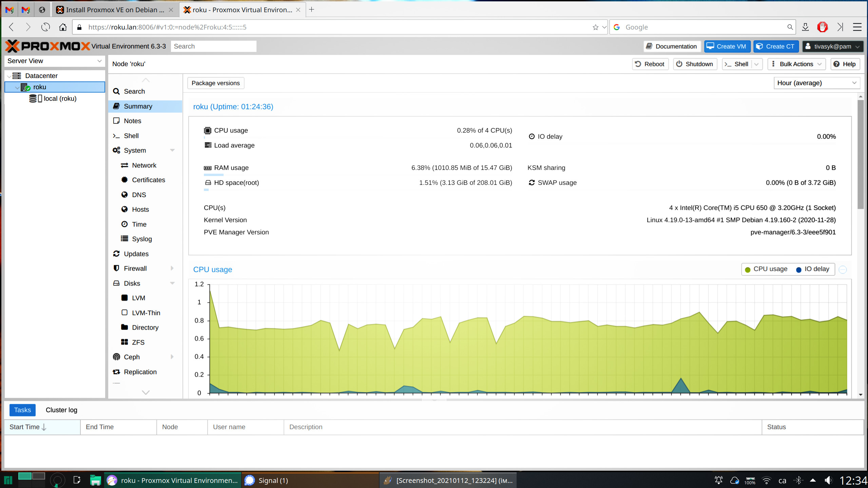Collapse the roku node tree arrow
The width and height of the screenshot is (868, 488).
point(17,87)
